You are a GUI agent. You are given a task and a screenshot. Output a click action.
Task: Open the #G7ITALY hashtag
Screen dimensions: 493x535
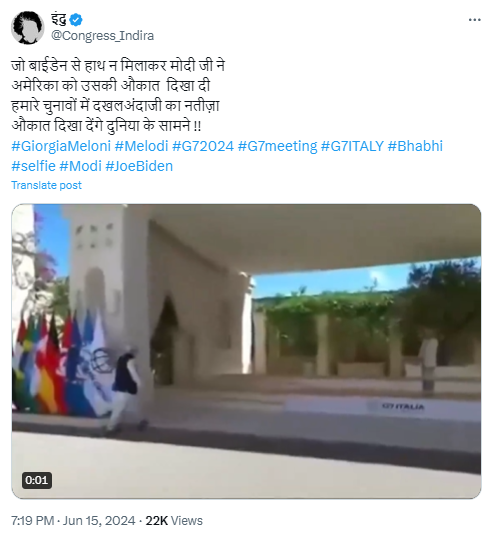tap(352, 146)
